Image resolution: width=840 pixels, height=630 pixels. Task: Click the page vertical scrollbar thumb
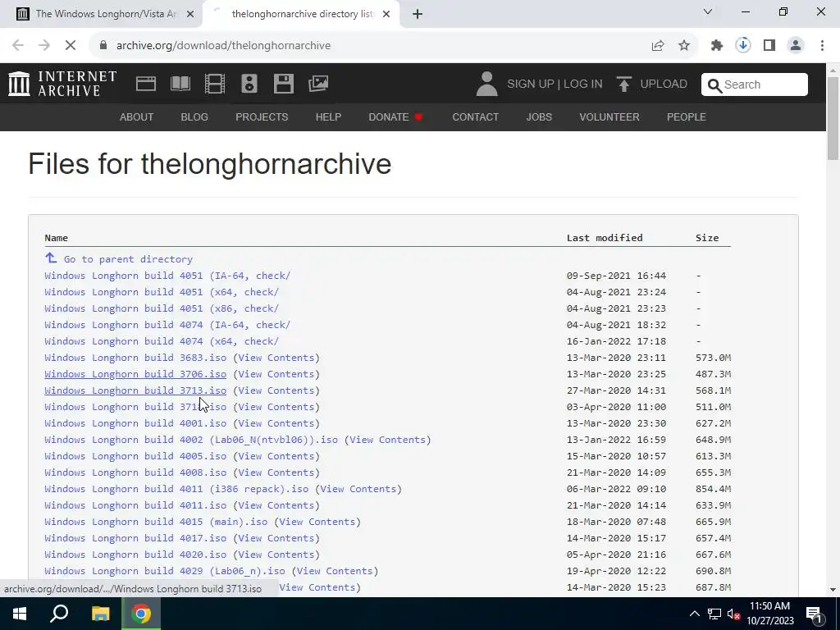(833, 118)
